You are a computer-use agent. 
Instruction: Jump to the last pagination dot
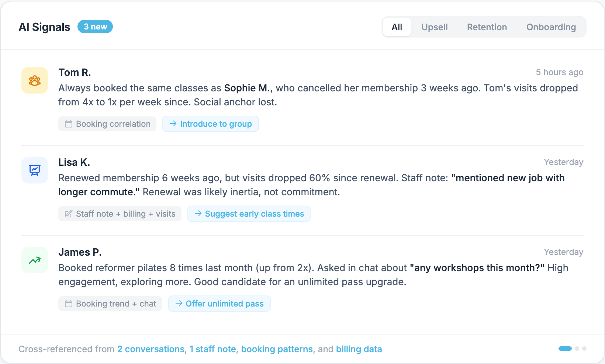(584, 349)
